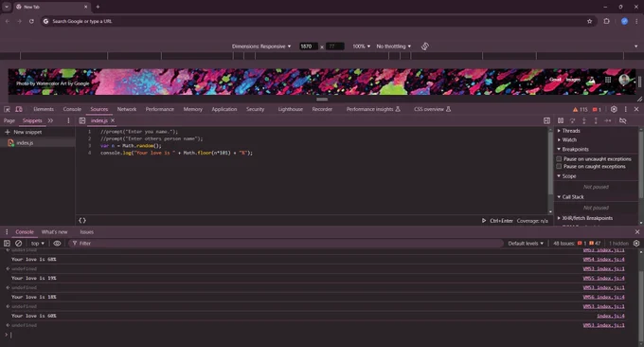Open DevTools settings gear icon
The width and height of the screenshot is (644, 347).
click(614, 109)
